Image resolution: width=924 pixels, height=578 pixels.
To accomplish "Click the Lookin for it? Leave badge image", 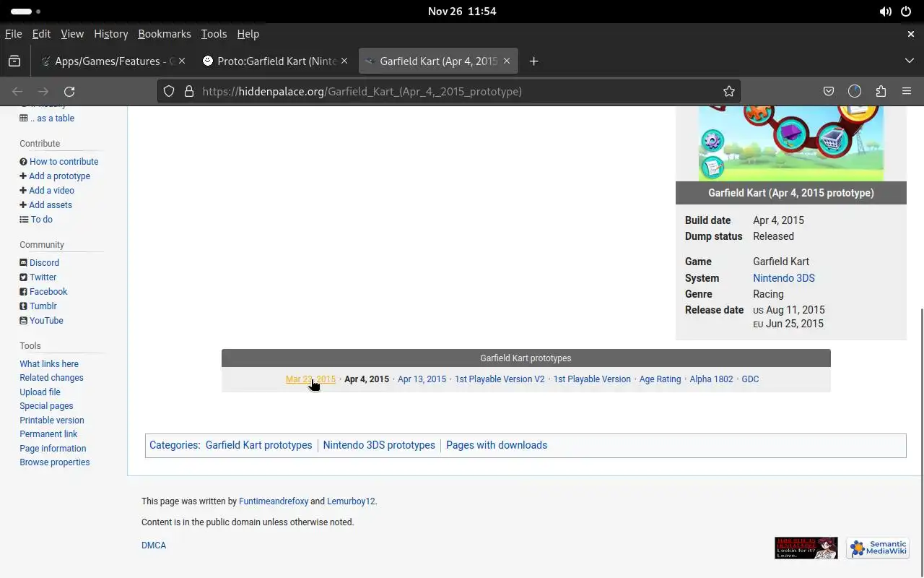I will pyautogui.click(x=806, y=548).
